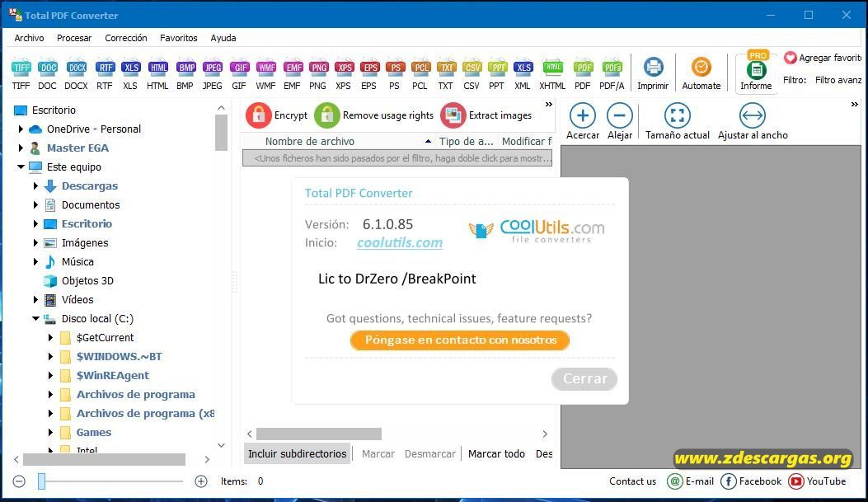Select PDF/A format icon
The image size is (868, 502).
[612, 73]
